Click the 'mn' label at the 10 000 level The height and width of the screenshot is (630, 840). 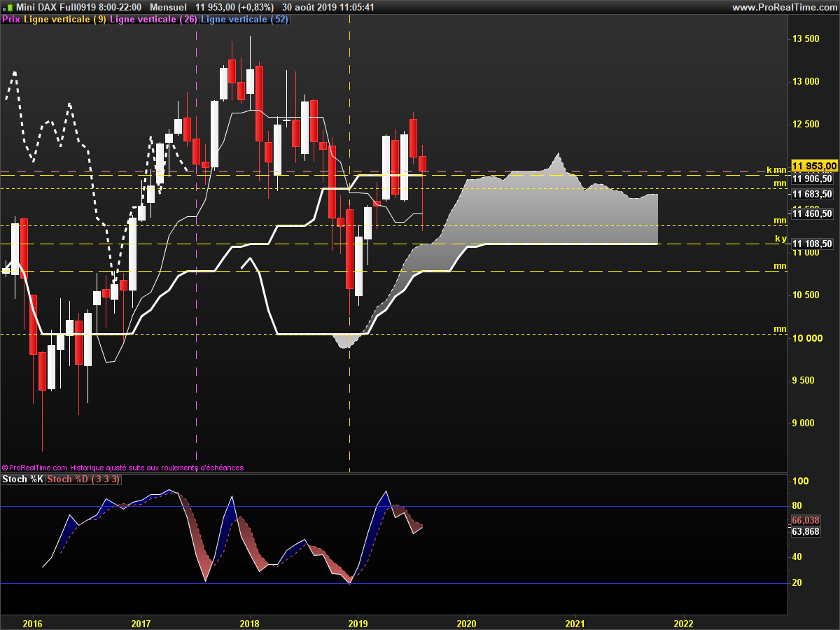pyautogui.click(x=780, y=329)
